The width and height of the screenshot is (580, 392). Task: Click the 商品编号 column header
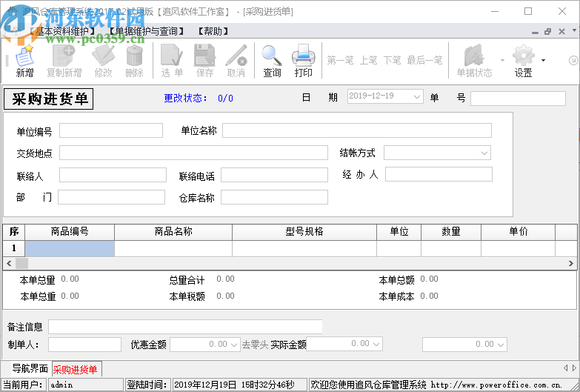(x=70, y=232)
